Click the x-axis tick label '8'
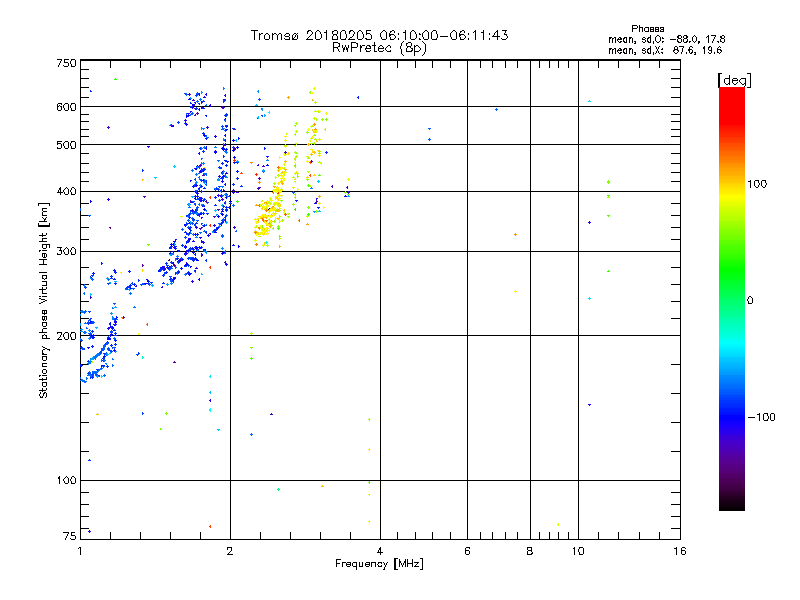800x600 pixels. click(530, 551)
